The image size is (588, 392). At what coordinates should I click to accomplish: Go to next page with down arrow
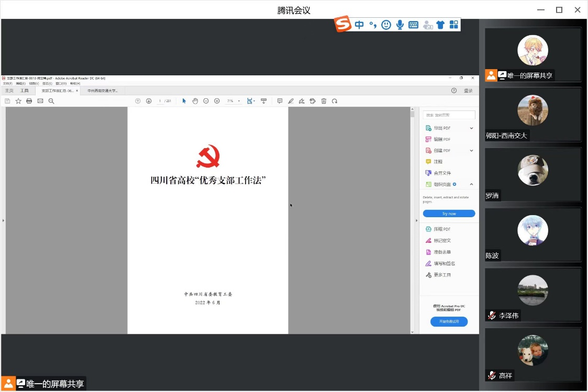[x=149, y=101]
